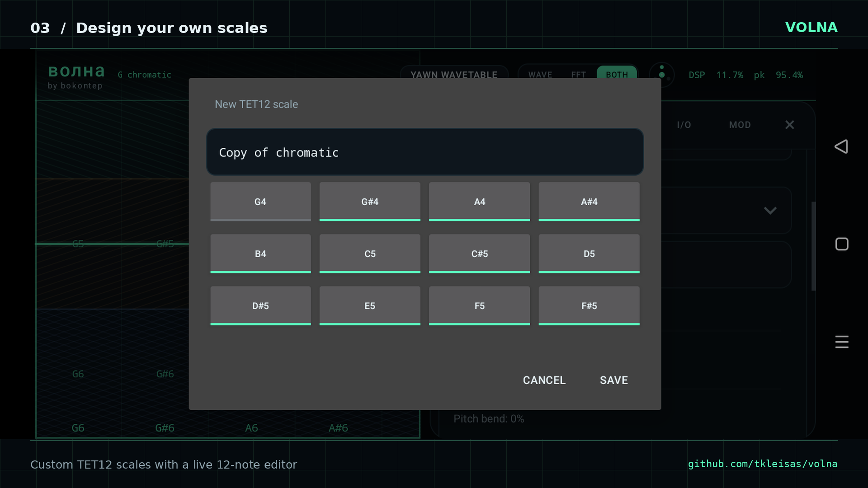The width and height of the screenshot is (868, 488).
Task: Disable the A4 note in scale
Action: [479, 202]
